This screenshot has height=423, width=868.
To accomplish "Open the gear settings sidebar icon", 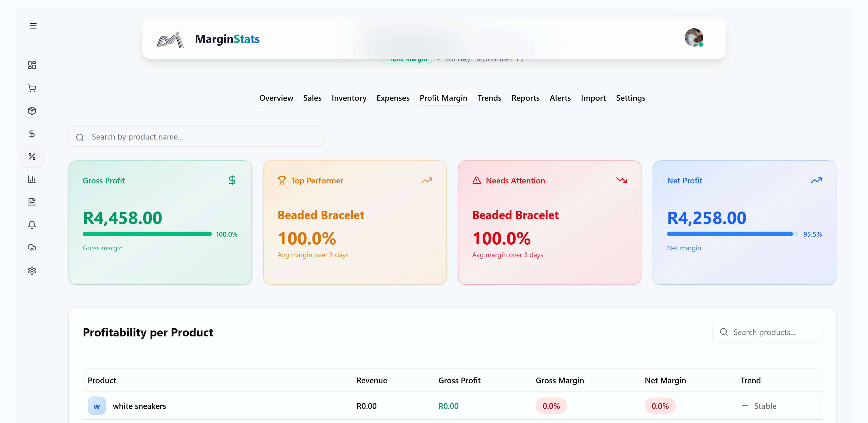I will (32, 271).
